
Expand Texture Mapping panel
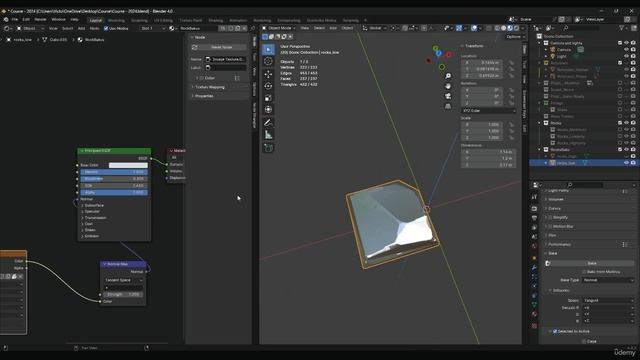(x=210, y=87)
